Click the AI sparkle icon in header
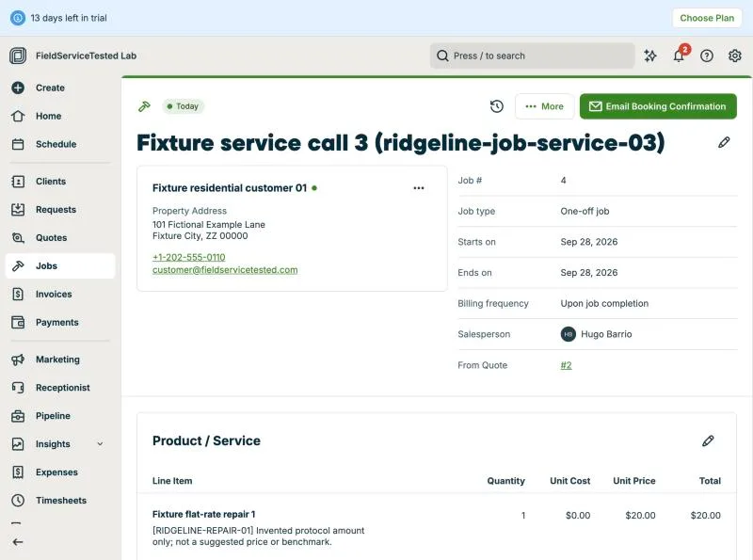 pyautogui.click(x=650, y=56)
